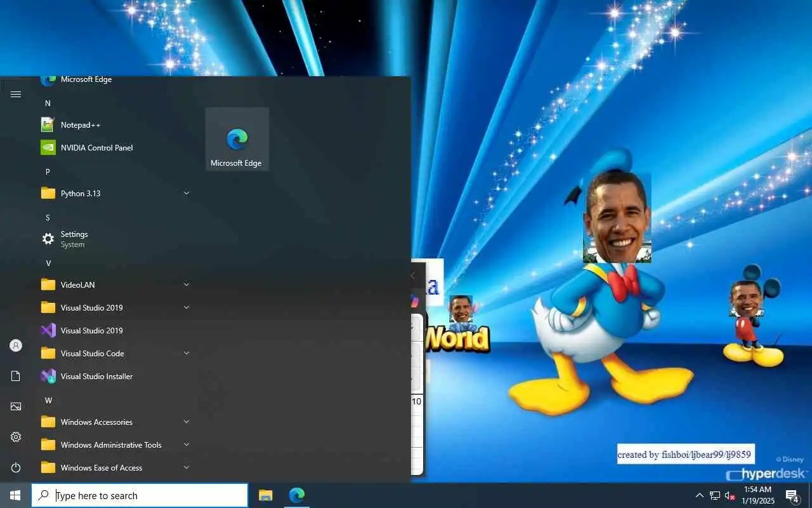812x508 pixels.
Task: Click the Microsoft Edge pinned tile
Action: click(x=237, y=139)
